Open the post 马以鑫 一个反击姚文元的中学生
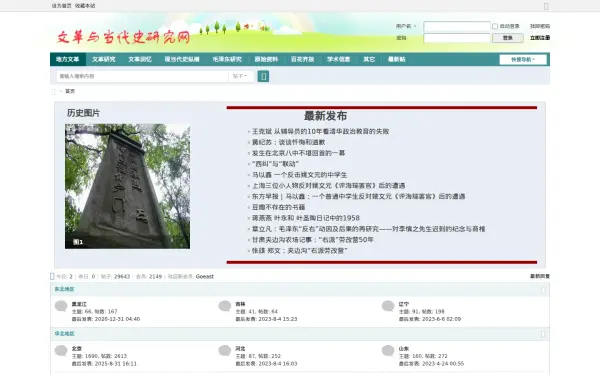This screenshot has height=375, width=600. tap(299, 175)
